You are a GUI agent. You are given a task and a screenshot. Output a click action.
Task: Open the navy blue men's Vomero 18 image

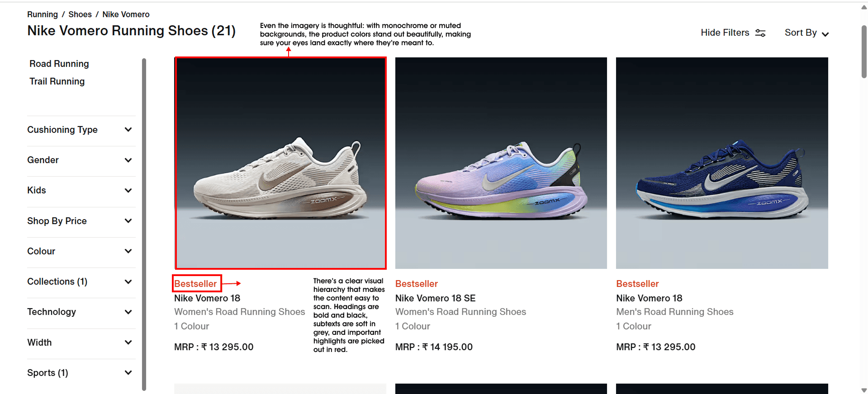722,163
